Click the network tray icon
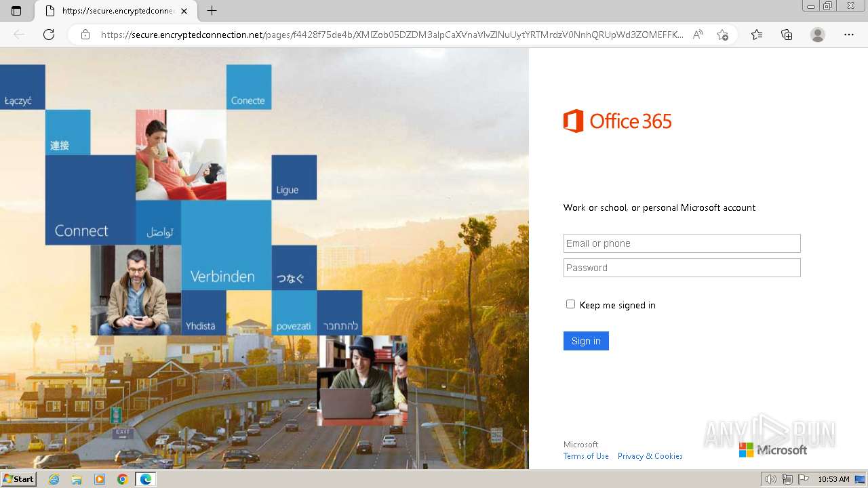This screenshot has width=868, height=488. (x=787, y=479)
